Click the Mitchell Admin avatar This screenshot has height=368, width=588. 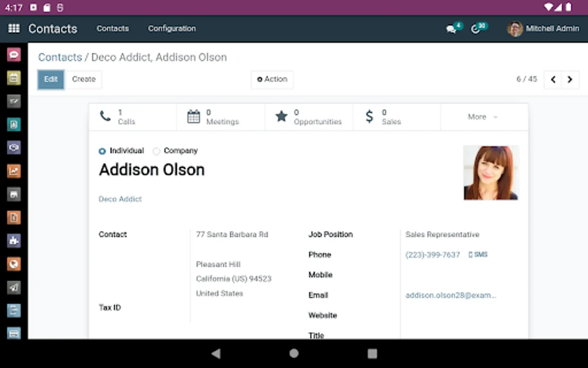click(x=515, y=29)
